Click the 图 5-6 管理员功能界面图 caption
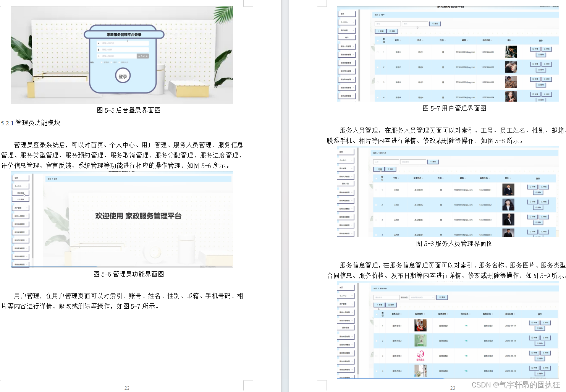The height and width of the screenshot is (392, 566). point(129,274)
